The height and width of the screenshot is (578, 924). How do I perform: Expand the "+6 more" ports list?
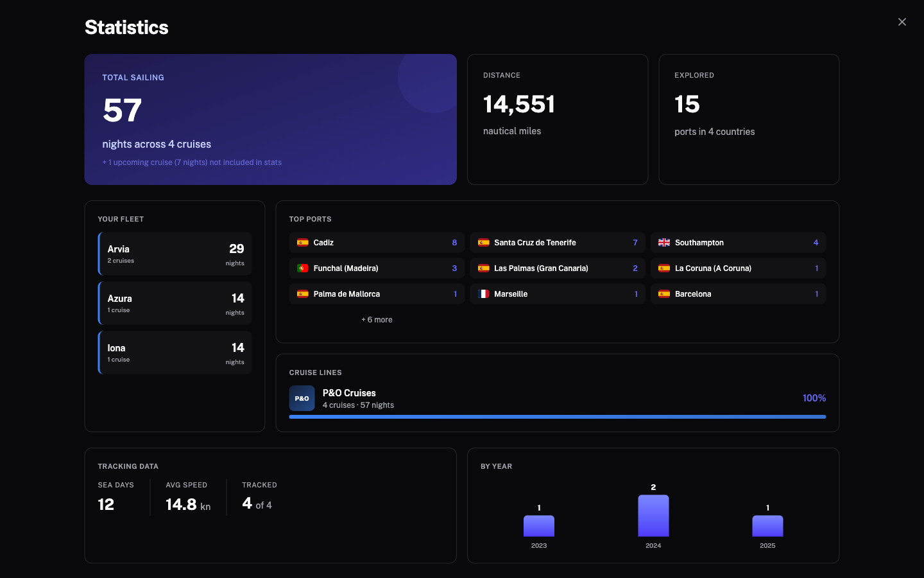tap(377, 319)
